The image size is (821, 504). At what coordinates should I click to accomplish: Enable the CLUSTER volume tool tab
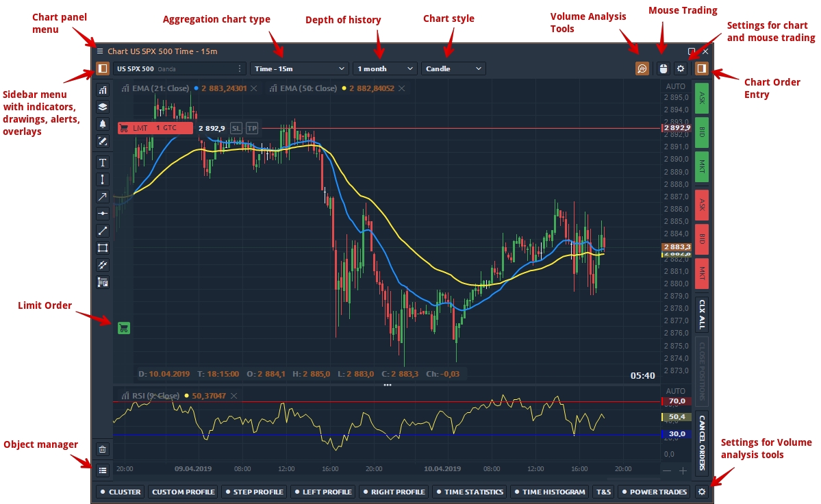(x=120, y=492)
